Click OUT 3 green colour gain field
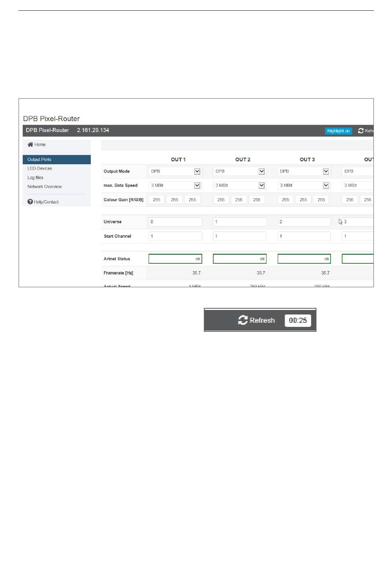The width and height of the screenshot is (392, 565). click(303, 200)
